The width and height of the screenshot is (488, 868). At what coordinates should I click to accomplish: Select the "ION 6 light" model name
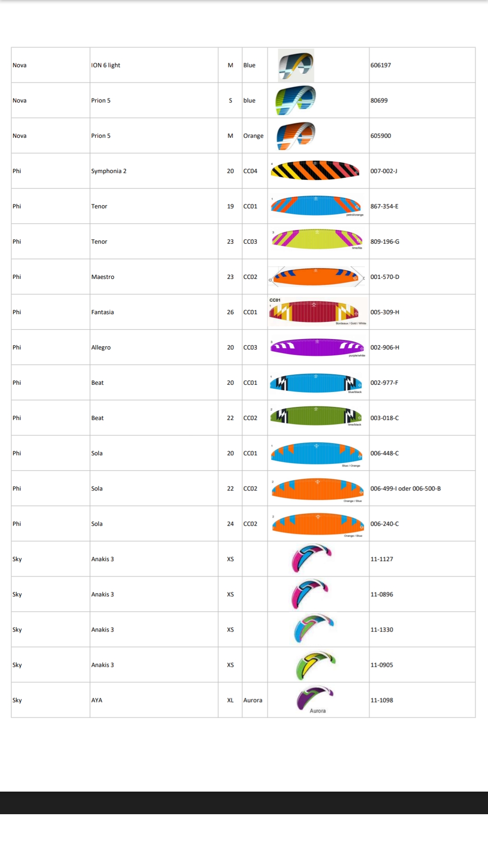[x=106, y=65]
